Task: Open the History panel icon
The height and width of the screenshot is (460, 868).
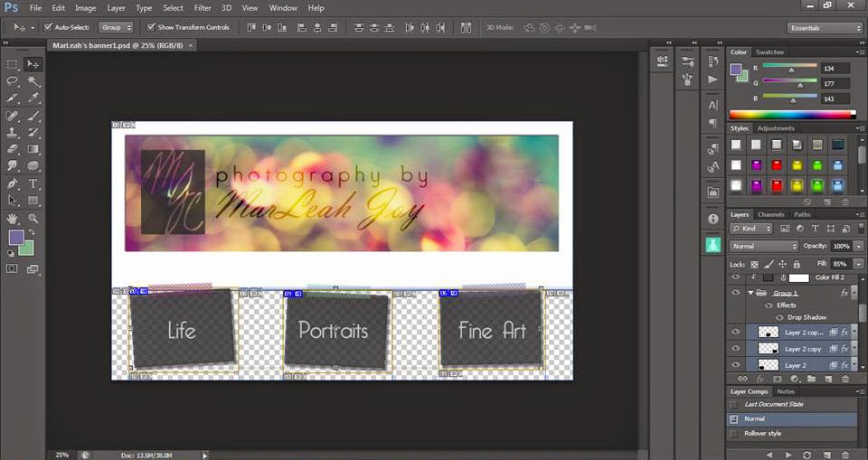Action: pyautogui.click(x=713, y=61)
